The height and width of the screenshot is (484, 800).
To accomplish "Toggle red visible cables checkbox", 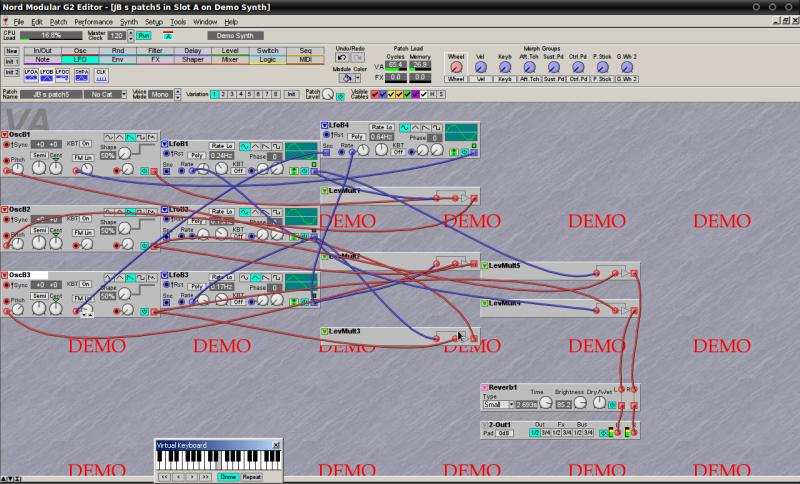I will pos(375,94).
